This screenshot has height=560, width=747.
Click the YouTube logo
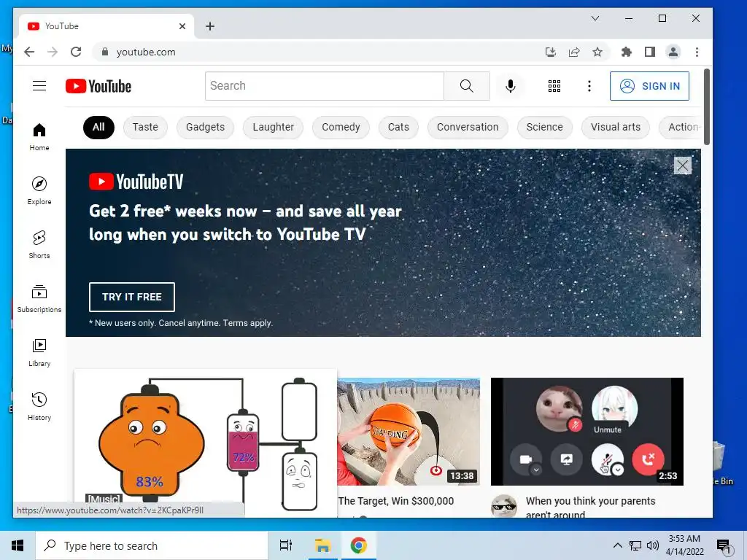(x=98, y=86)
